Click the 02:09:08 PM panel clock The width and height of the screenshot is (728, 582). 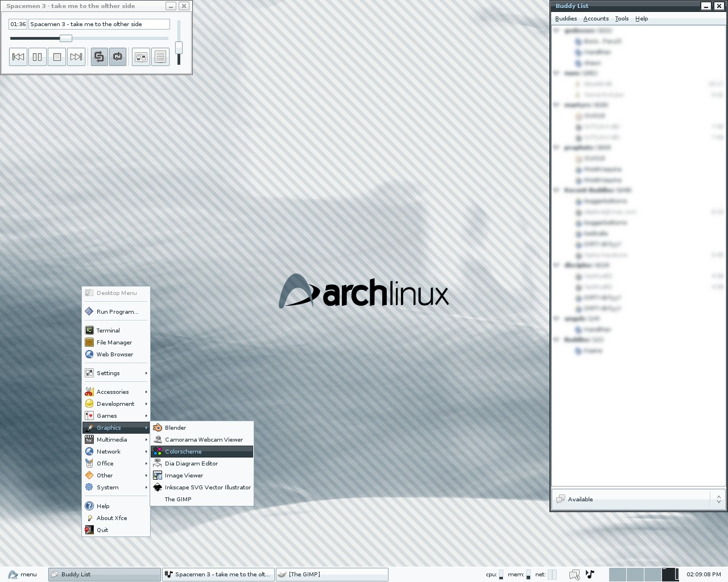point(704,574)
